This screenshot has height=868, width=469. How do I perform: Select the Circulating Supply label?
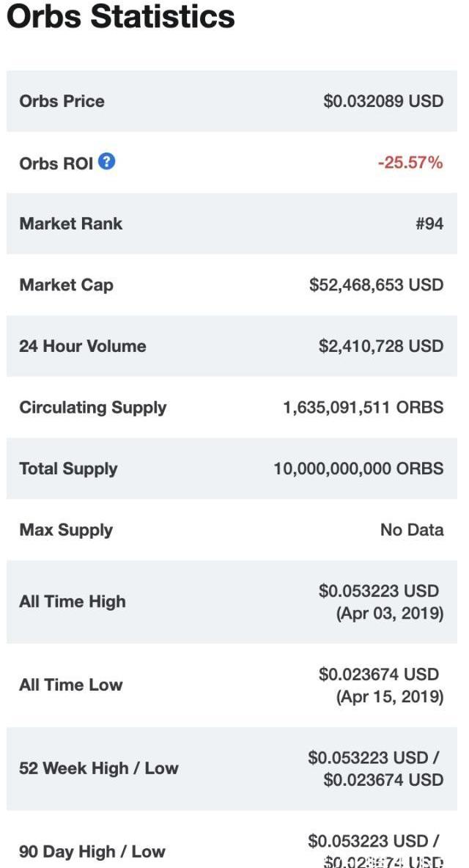tap(93, 408)
